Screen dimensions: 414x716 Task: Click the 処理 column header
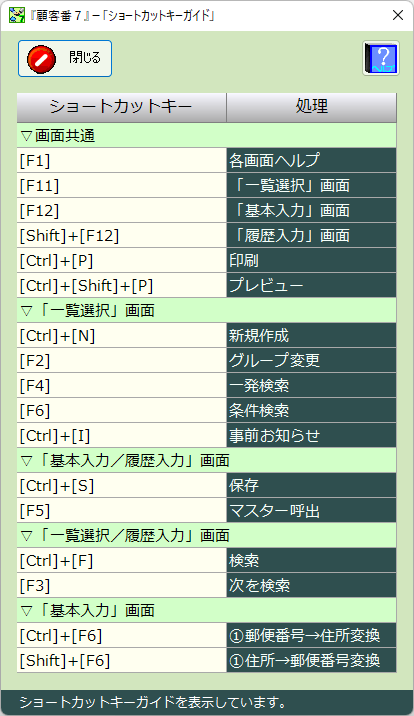[x=311, y=107]
